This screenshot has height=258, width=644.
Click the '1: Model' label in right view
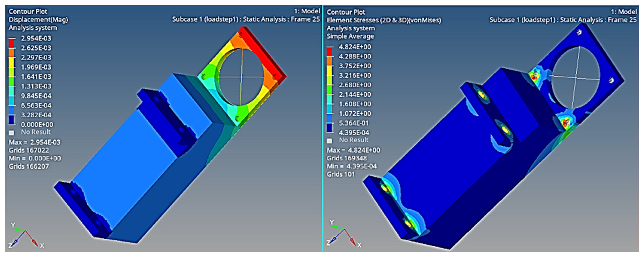pos(624,12)
